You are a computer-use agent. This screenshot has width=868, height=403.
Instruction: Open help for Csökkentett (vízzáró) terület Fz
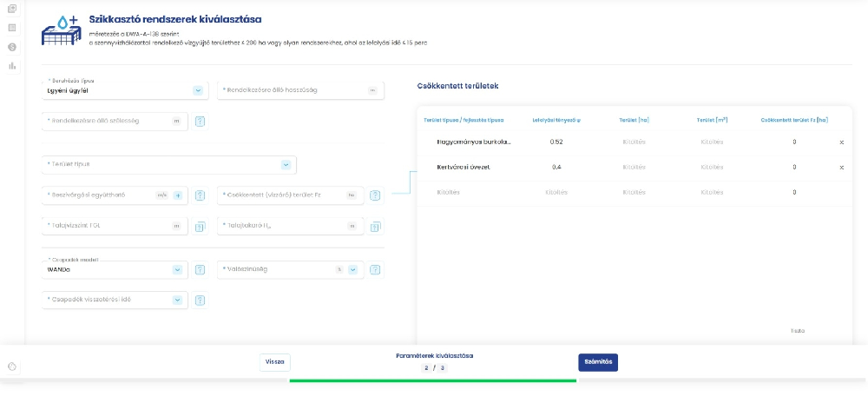tap(375, 195)
